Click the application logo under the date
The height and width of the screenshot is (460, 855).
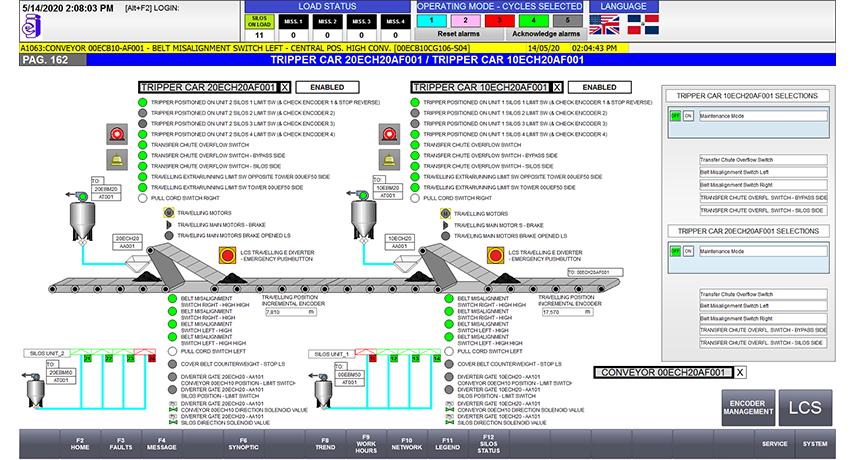pos(31,27)
